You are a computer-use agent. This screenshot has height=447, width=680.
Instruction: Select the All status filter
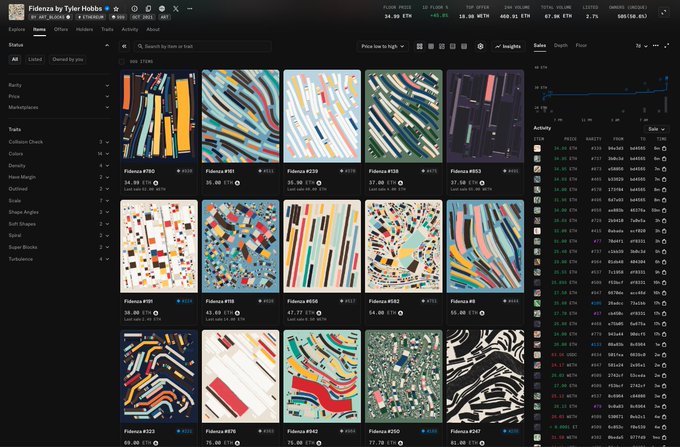click(x=15, y=59)
